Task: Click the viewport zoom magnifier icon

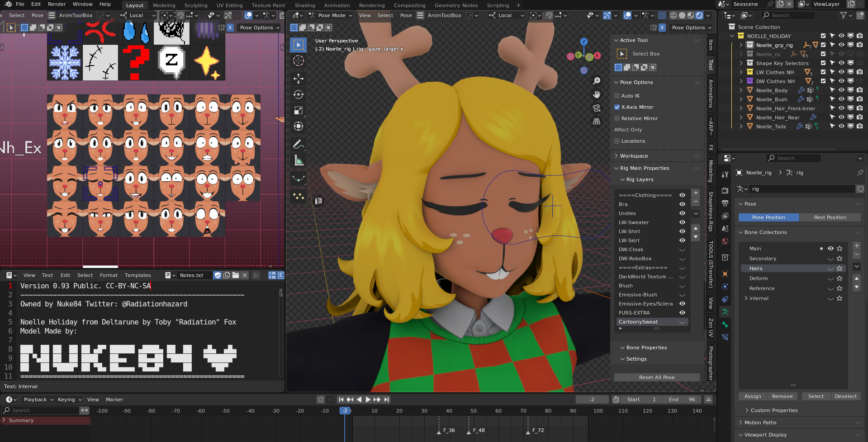Action: (597, 81)
